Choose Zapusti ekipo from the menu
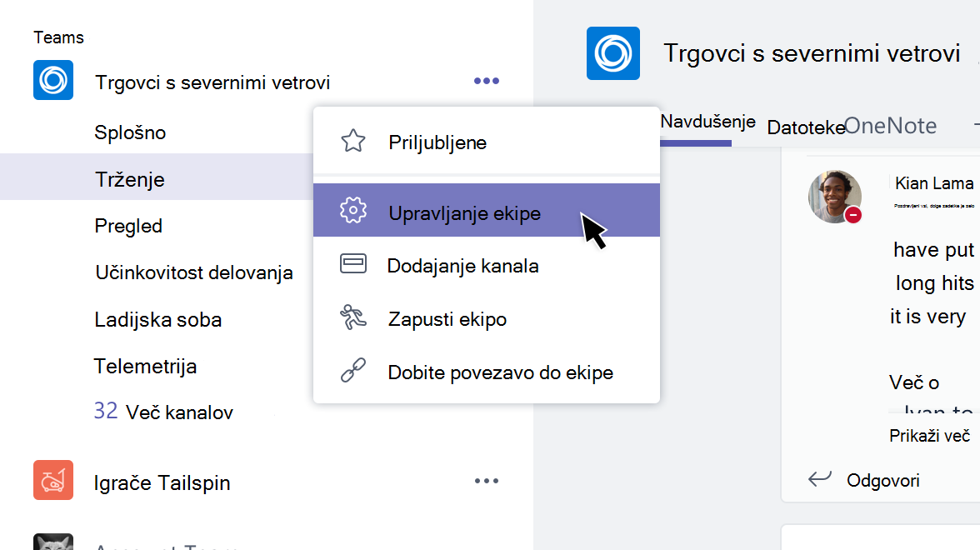 [487, 318]
